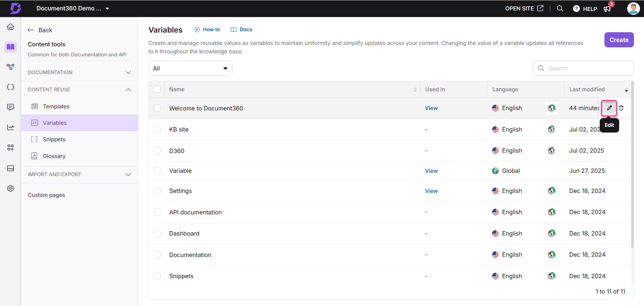Click View link in Variable row
Image resolution: width=644 pixels, height=306 pixels.
(x=431, y=171)
